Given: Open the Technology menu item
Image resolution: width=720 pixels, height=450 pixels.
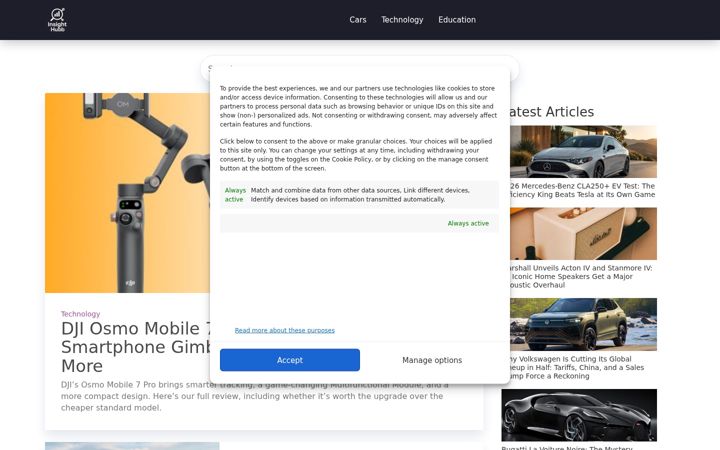Looking at the screenshot, I should click(x=402, y=20).
